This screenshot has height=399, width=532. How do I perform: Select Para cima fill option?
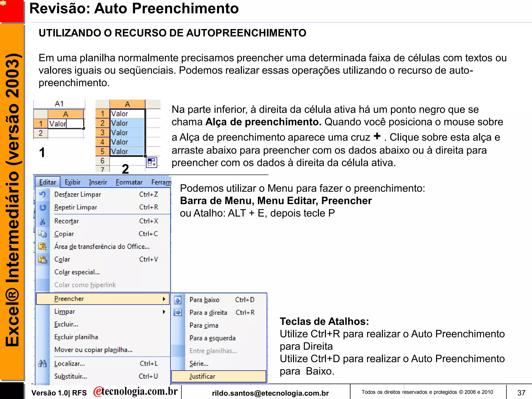point(219,325)
